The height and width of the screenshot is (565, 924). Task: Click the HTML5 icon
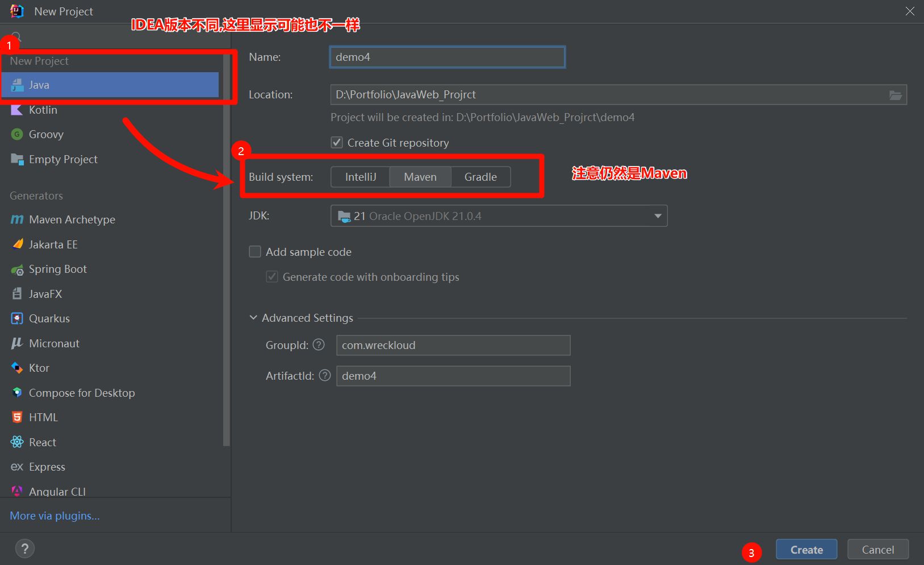[17, 417]
